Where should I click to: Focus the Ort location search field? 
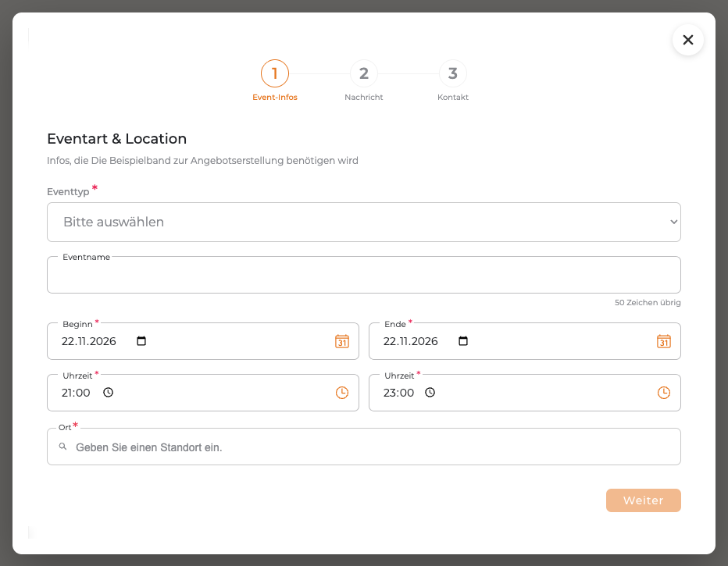click(364, 447)
